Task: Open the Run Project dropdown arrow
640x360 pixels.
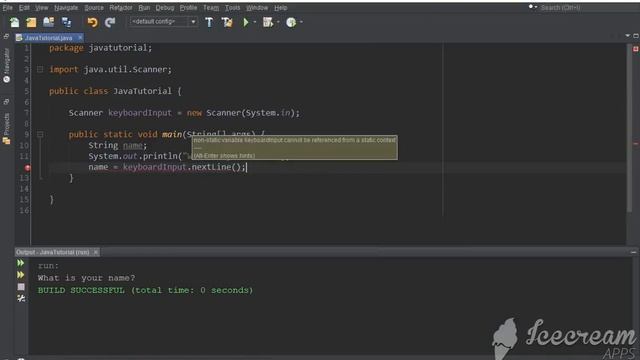Action: pyautogui.click(x=255, y=22)
